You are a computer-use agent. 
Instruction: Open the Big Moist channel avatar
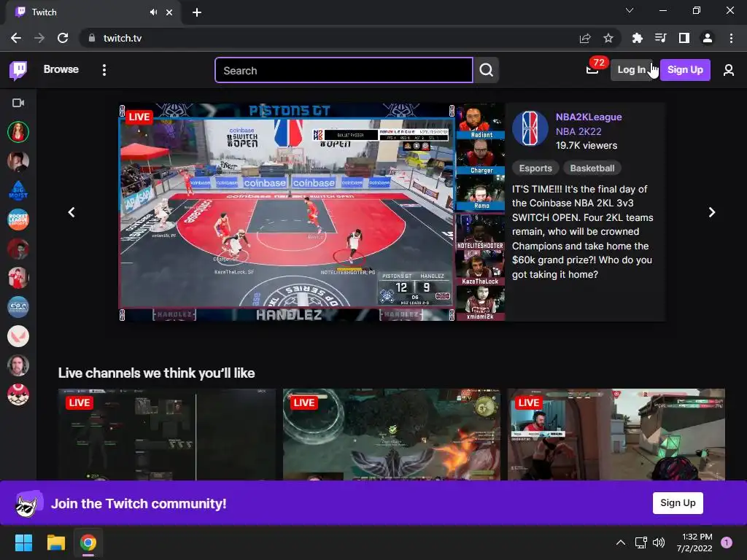(18, 190)
